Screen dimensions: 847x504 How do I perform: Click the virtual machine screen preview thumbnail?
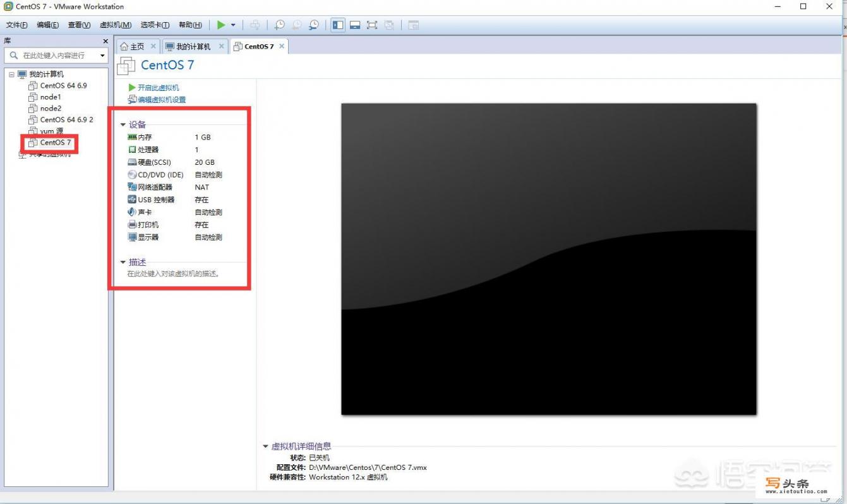point(549,259)
